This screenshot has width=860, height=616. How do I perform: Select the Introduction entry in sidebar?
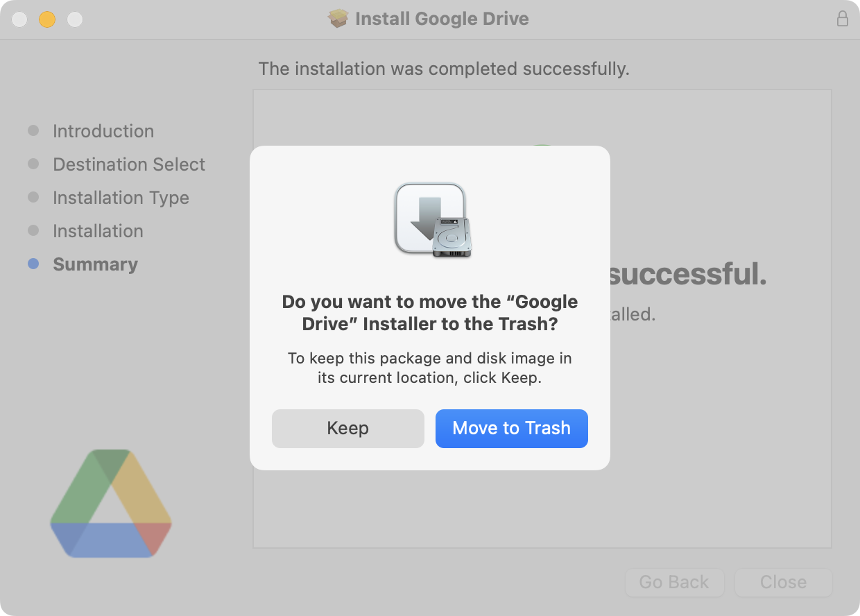[x=103, y=131]
